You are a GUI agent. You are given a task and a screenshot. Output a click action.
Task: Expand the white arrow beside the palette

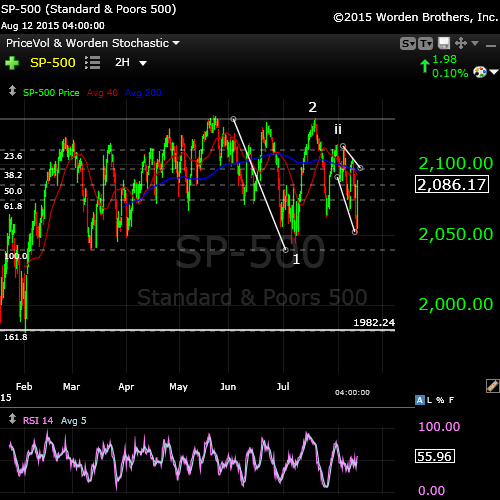pos(494,72)
